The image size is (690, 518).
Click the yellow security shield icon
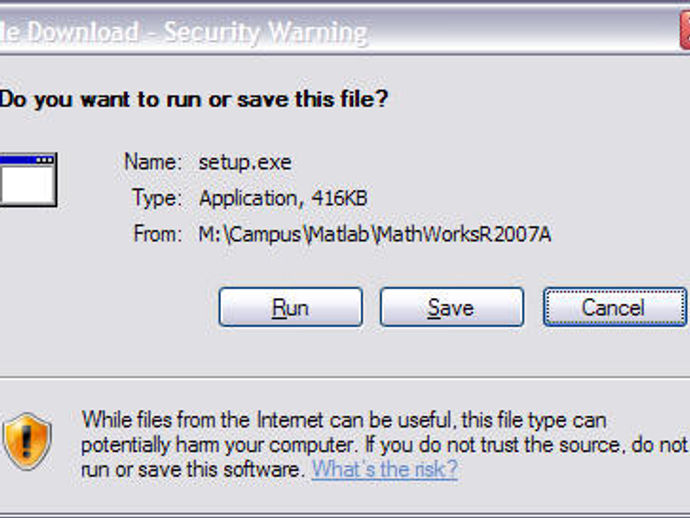(x=27, y=441)
